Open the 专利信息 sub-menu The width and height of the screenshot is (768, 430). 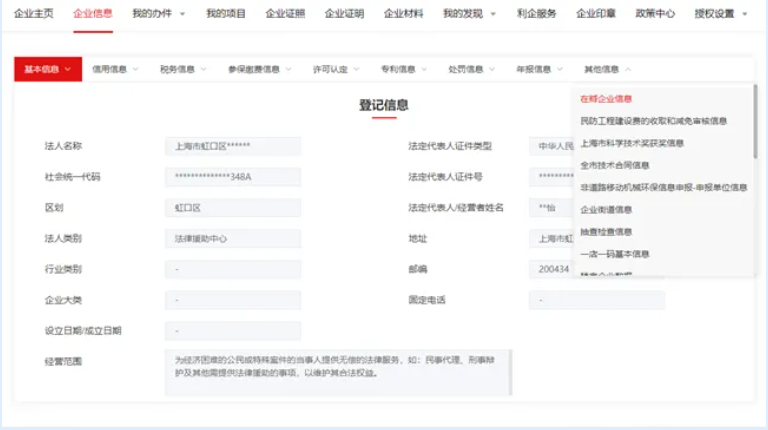404,69
